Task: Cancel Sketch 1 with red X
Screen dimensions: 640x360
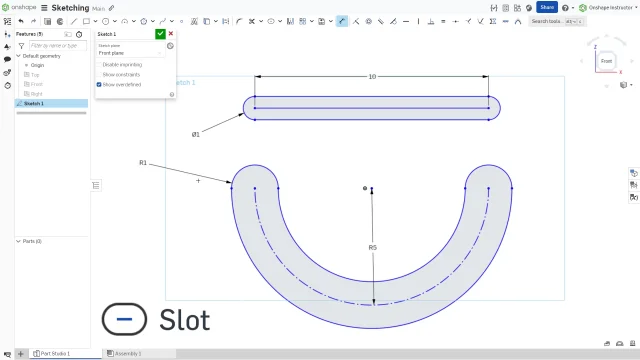Action: coord(171,34)
